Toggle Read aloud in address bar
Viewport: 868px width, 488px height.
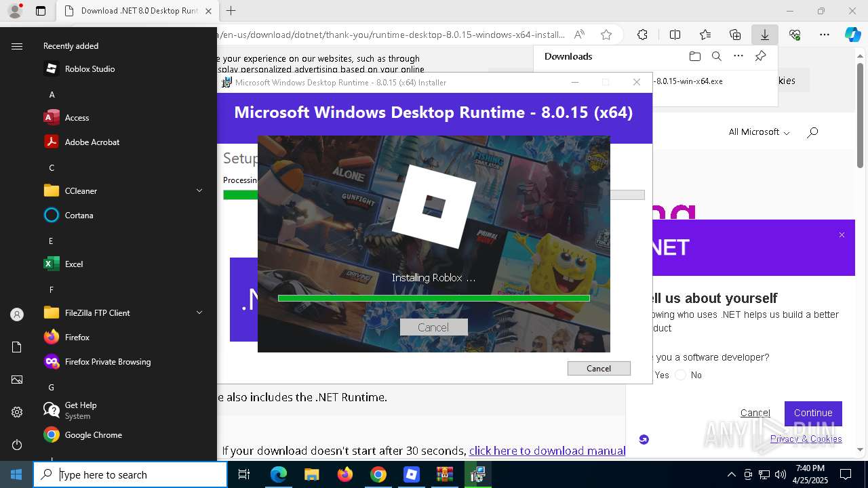[579, 35]
